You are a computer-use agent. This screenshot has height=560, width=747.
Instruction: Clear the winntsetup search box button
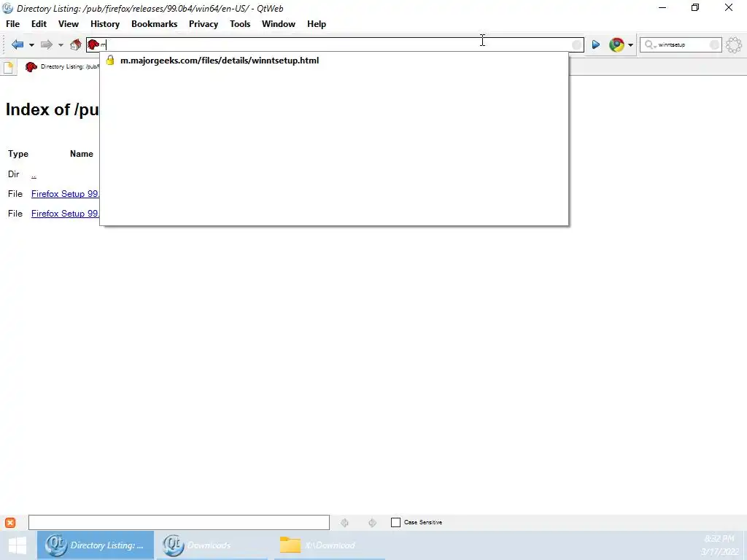pyautogui.click(x=714, y=44)
